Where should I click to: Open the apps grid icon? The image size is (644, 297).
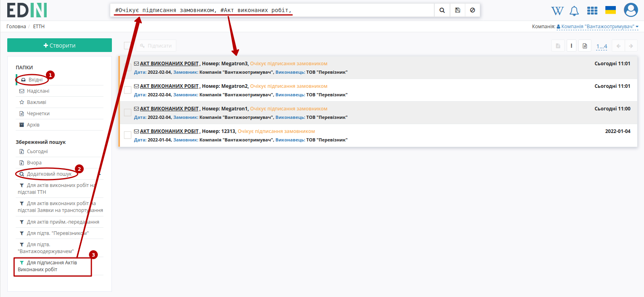(592, 11)
